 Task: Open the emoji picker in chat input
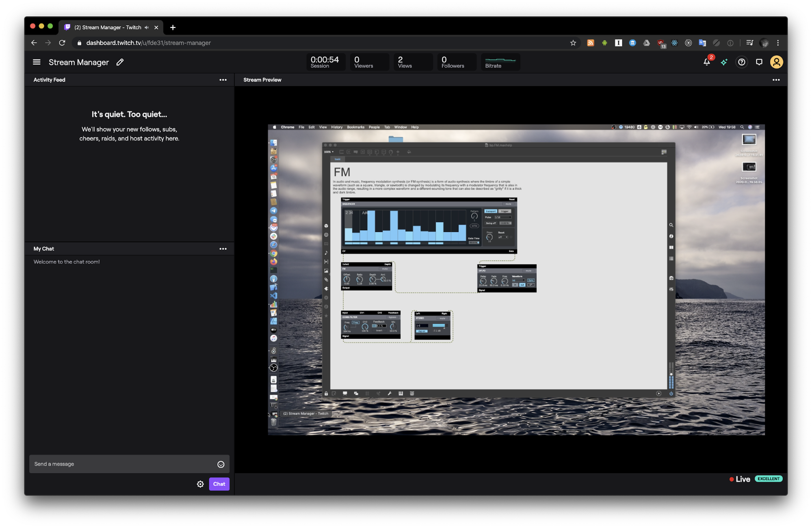click(221, 464)
